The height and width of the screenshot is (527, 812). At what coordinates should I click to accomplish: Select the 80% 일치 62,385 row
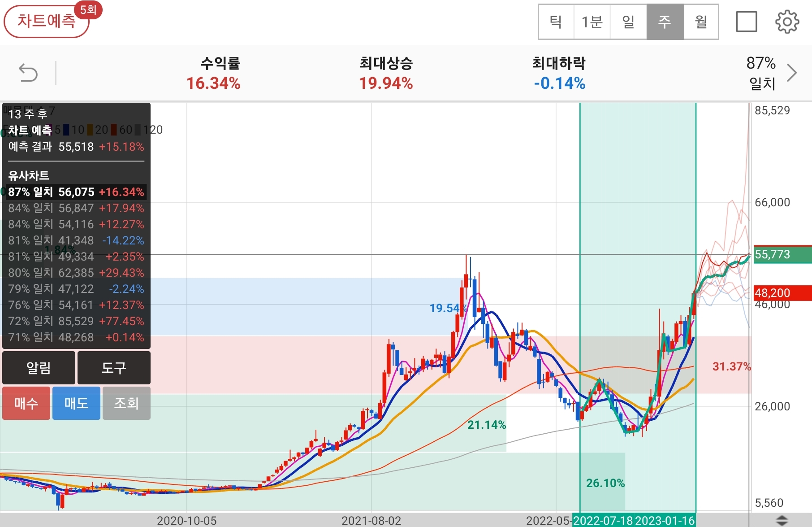[x=76, y=273]
